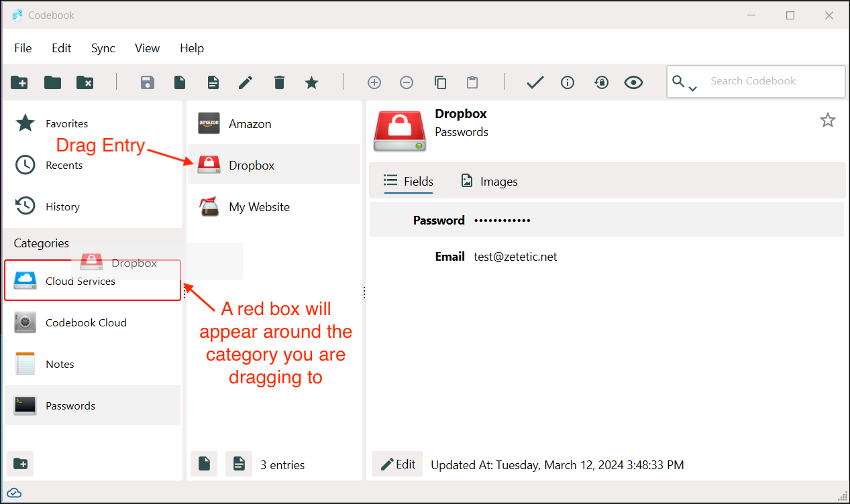
Task: Click the Updated At timestamp text
Action: (557, 464)
